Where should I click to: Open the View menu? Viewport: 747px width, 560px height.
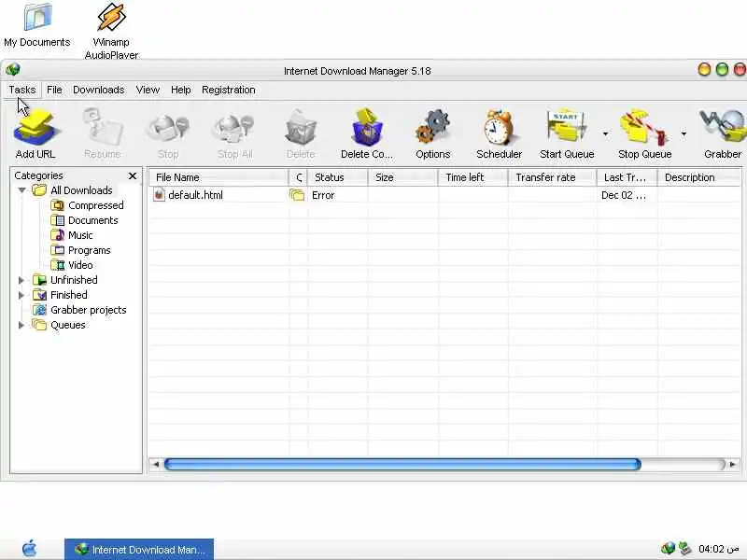point(148,90)
